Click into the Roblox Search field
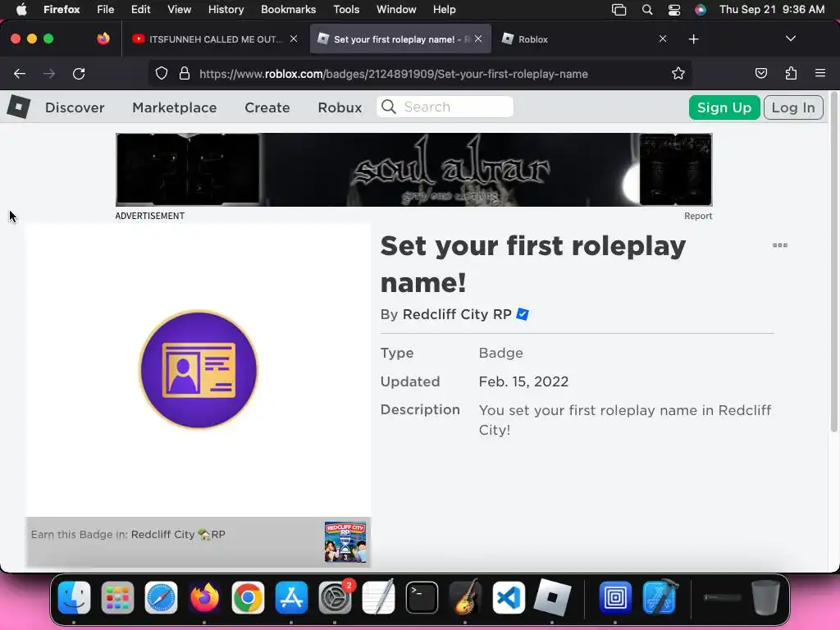840x630 pixels. 445,107
